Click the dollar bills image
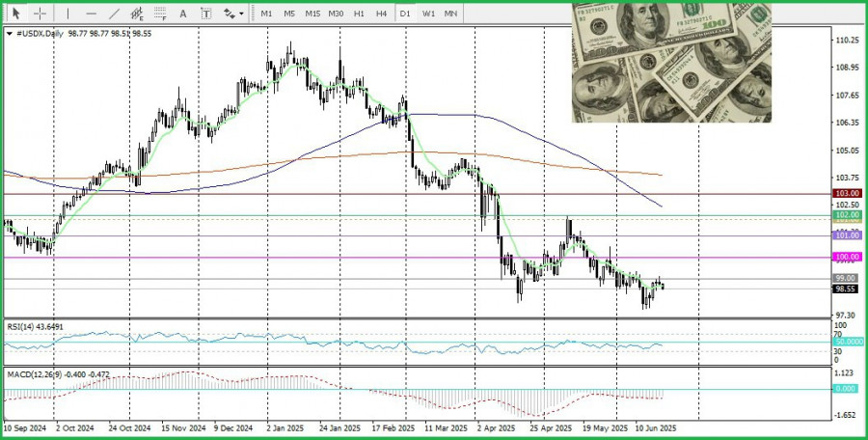The image size is (868, 440). pyautogui.click(x=671, y=63)
